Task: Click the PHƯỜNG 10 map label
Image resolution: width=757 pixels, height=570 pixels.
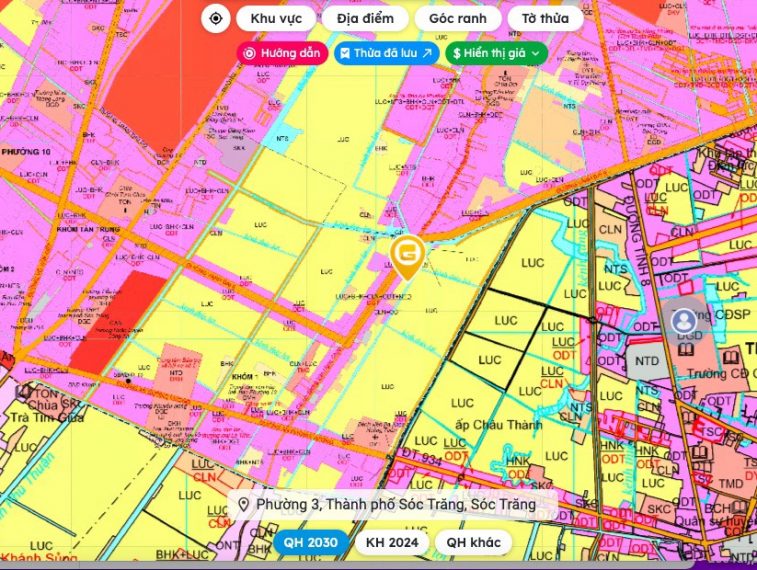Action: [27, 150]
